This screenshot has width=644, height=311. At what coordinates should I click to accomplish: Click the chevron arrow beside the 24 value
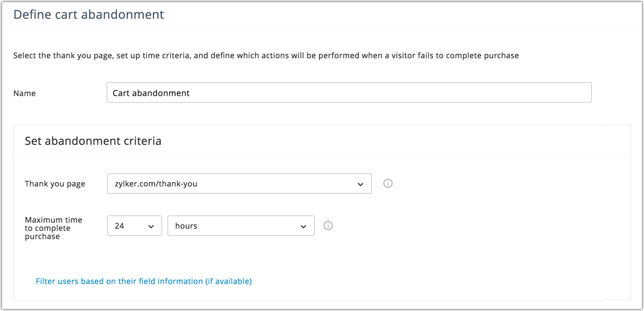151,227
